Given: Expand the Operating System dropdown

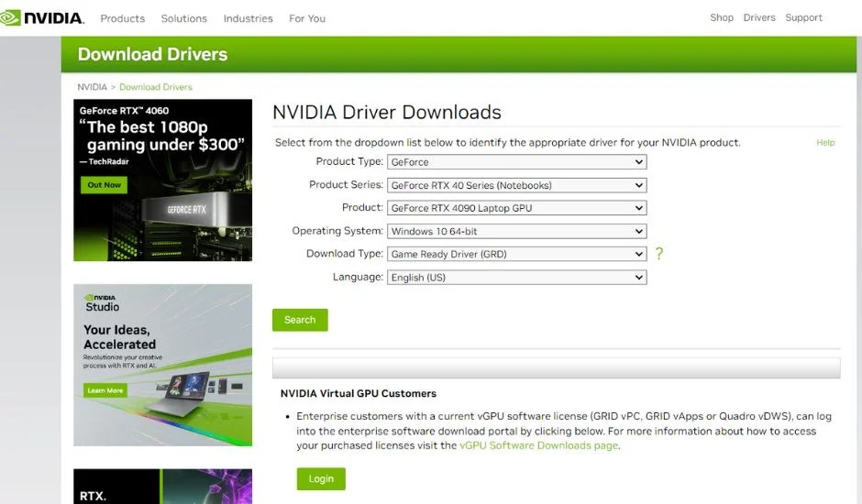Looking at the screenshot, I should [x=517, y=231].
